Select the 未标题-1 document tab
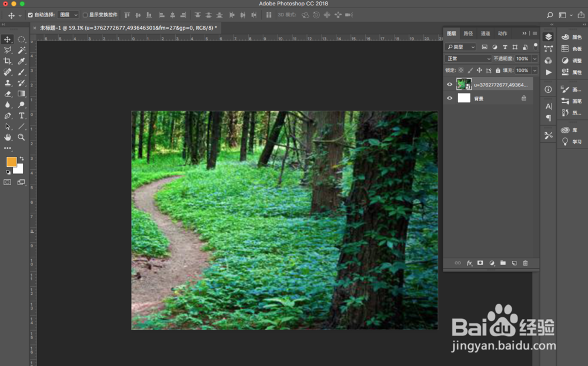588x366 pixels. point(129,28)
